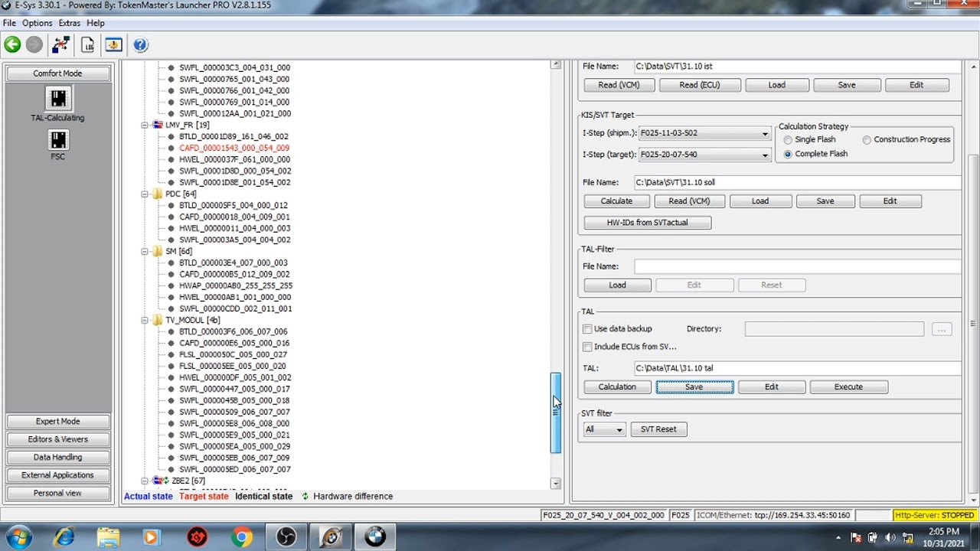Show hidden system tray icons

(x=838, y=538)
